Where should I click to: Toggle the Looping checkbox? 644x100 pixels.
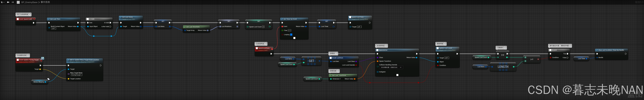point(291,34)
